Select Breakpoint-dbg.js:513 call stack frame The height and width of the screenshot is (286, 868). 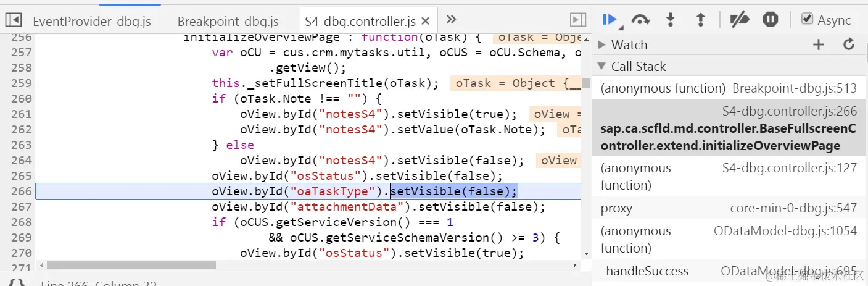coord(729,88)
